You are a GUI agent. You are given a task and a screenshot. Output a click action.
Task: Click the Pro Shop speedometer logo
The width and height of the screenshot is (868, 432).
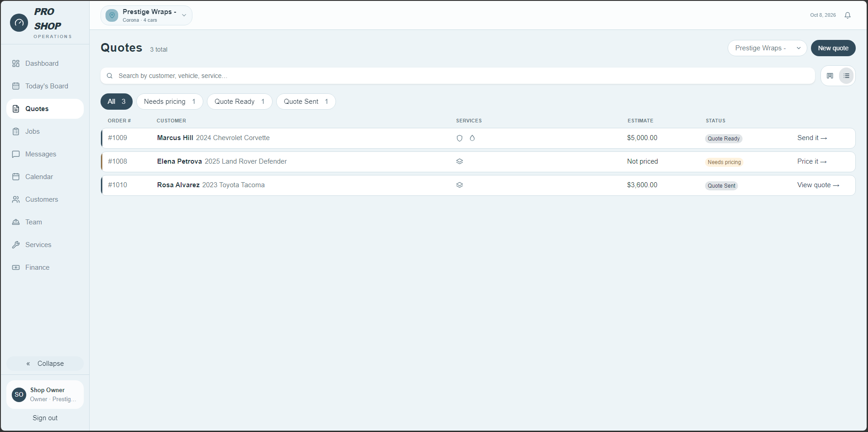tap(19, 23)
